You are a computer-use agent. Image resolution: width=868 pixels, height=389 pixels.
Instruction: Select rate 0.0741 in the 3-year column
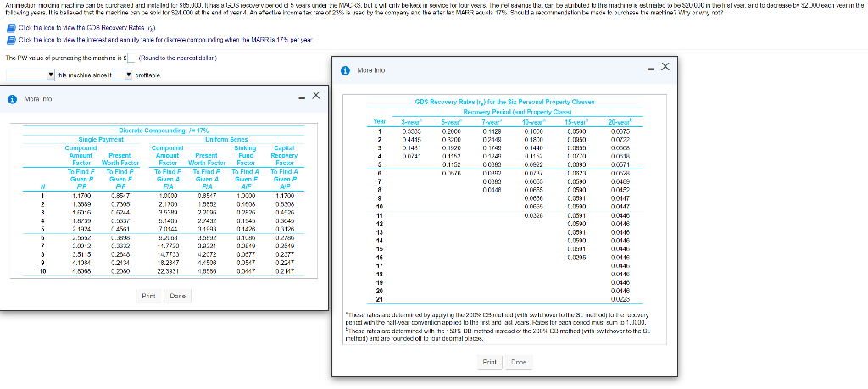point(410,157)
